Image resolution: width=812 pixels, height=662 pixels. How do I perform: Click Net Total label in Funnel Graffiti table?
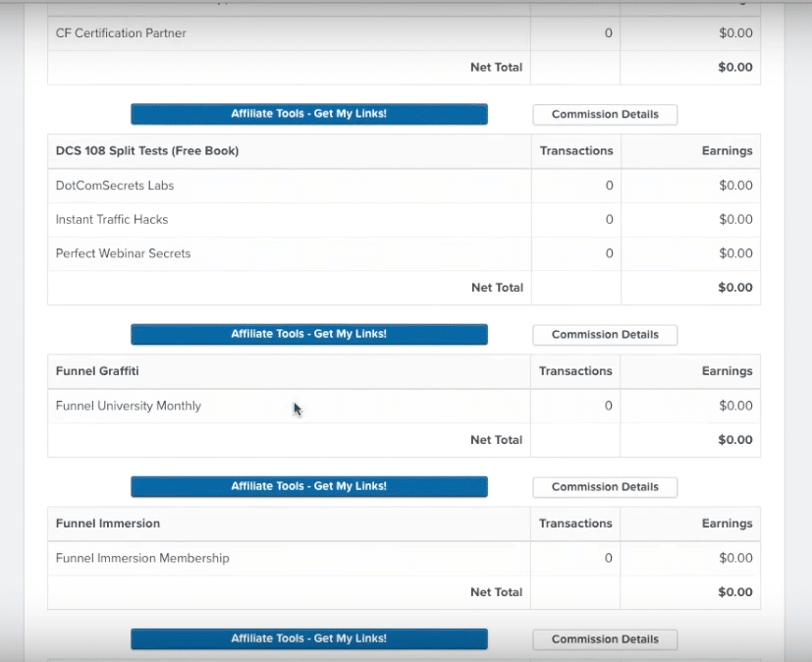(496, 440)
